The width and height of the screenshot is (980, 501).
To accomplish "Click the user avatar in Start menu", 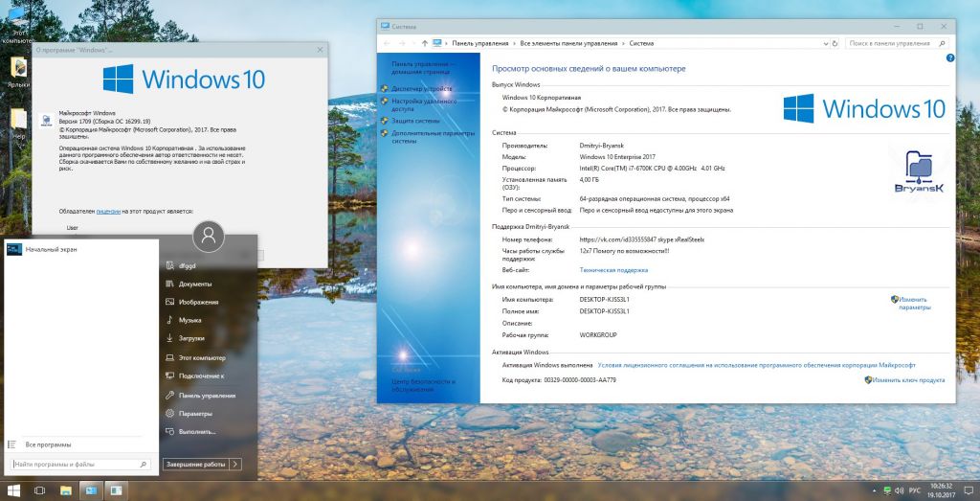I will pos(209,235).
